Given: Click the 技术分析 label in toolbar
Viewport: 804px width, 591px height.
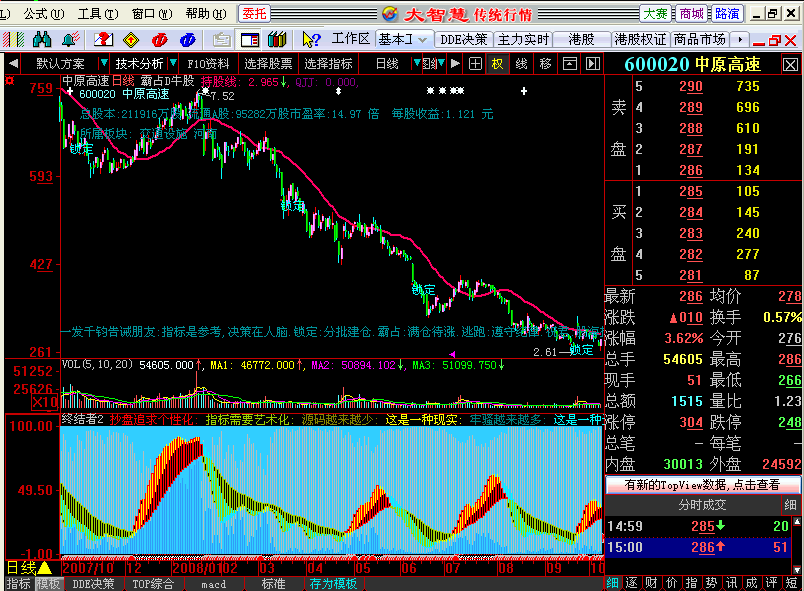Looking at the screenshot, I should click(139, 64).
